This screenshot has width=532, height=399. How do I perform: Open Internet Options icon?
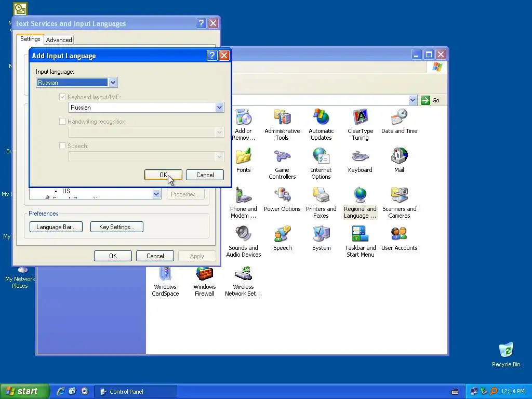[x=321, y=164]
